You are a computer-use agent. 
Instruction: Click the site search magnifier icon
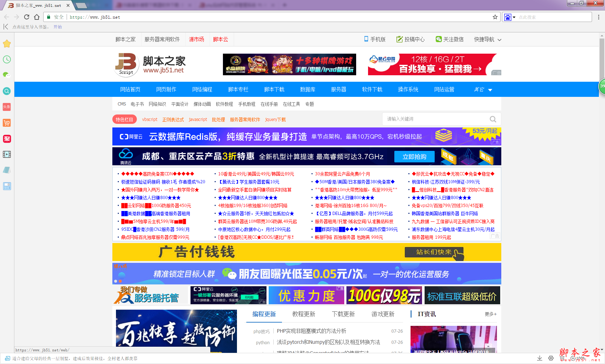click(x=493, y=119)
